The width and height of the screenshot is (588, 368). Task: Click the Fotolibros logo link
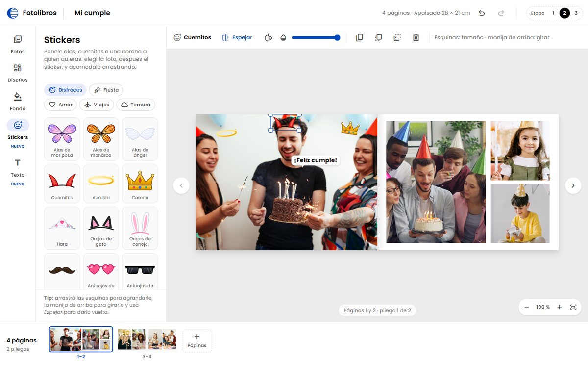[32, 13]
